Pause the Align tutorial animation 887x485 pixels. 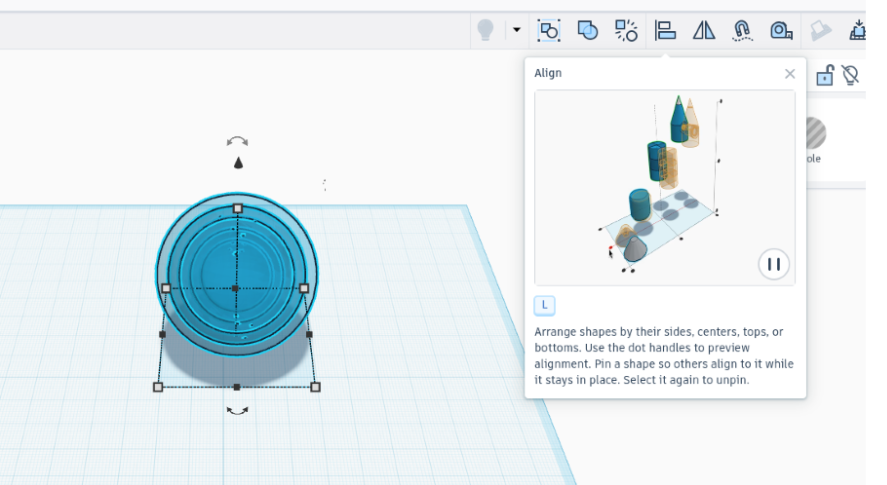point(774,264)
